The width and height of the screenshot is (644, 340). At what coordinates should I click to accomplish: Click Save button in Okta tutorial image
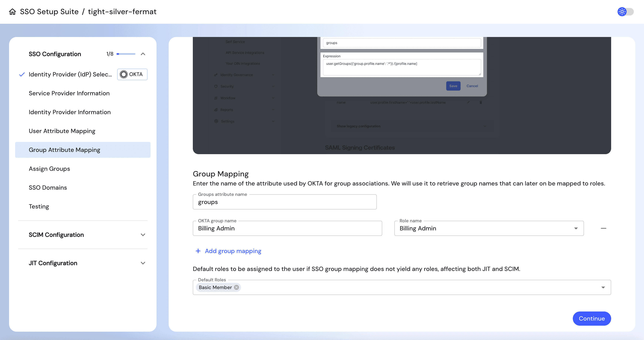coord(453,86)
